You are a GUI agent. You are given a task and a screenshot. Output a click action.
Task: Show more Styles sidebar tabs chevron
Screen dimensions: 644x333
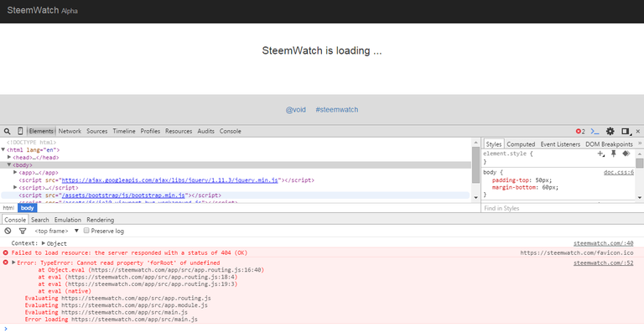[640, 143]
